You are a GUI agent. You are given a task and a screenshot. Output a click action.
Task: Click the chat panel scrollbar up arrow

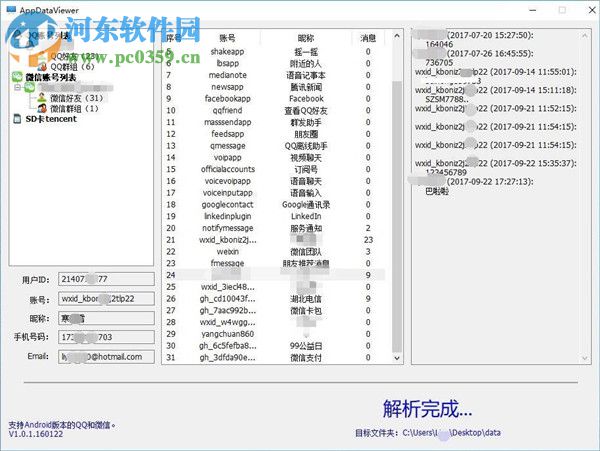pyautogui.click(x=584, y=36)
